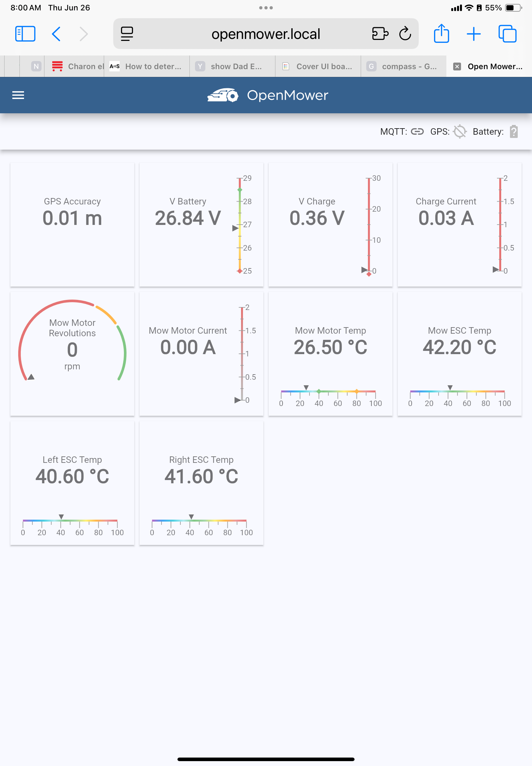Click the Mow Motor Current vertical gauge
This screenshot has width=532, height=766.
245,353
